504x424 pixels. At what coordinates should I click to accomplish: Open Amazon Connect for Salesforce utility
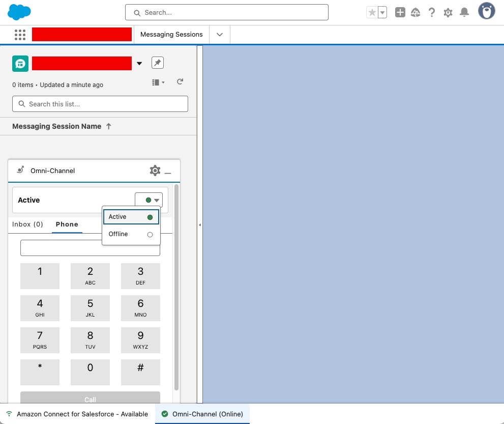77,414
